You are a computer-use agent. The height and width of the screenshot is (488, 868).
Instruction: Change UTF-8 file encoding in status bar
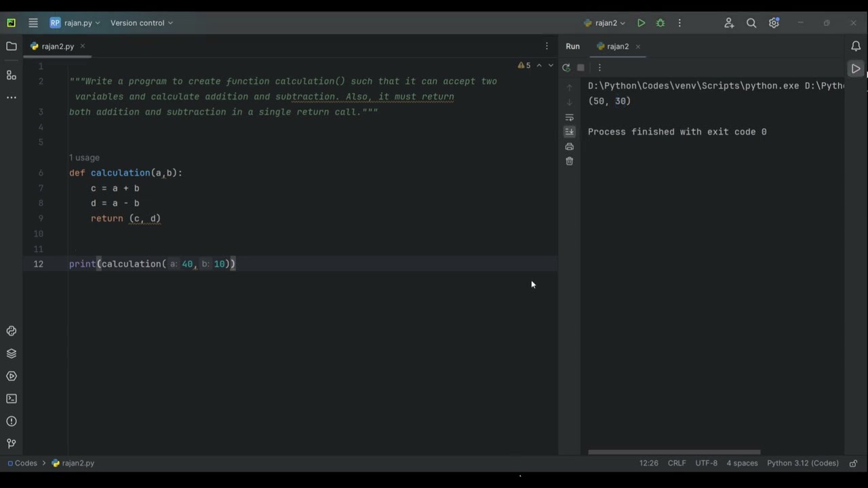coord(706,463)
